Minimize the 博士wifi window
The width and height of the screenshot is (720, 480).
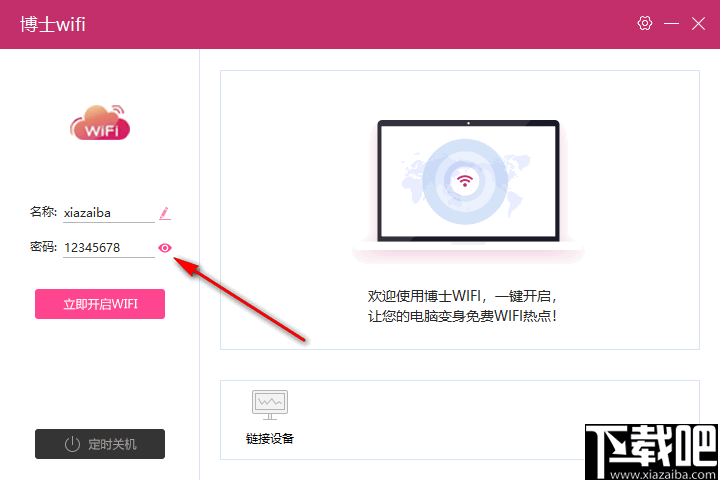671,23
